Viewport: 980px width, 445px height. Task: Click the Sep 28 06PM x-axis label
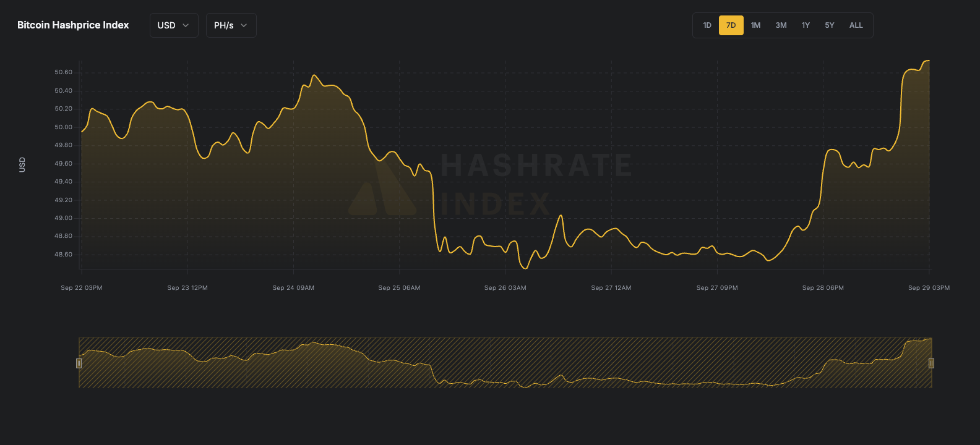click(823, 288)
